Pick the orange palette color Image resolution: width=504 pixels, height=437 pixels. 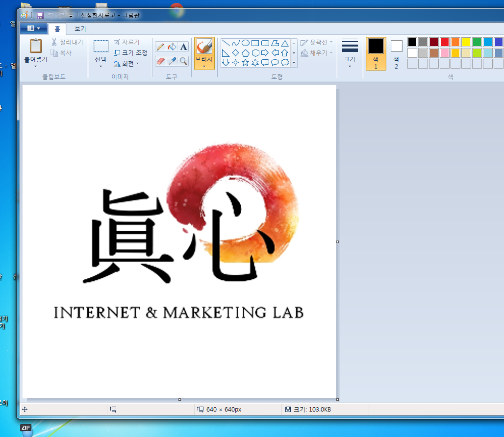click(x=455, y=42)
